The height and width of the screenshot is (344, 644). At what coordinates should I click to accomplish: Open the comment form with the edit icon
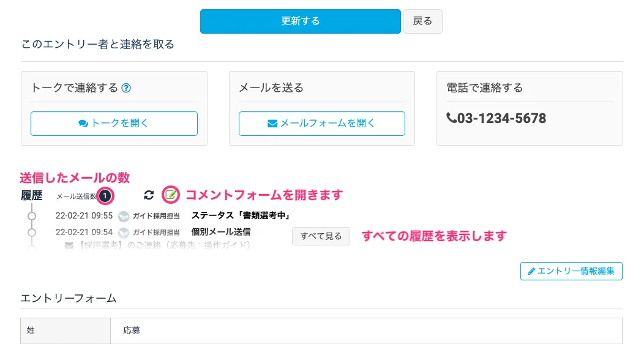[x=171, y=195]
